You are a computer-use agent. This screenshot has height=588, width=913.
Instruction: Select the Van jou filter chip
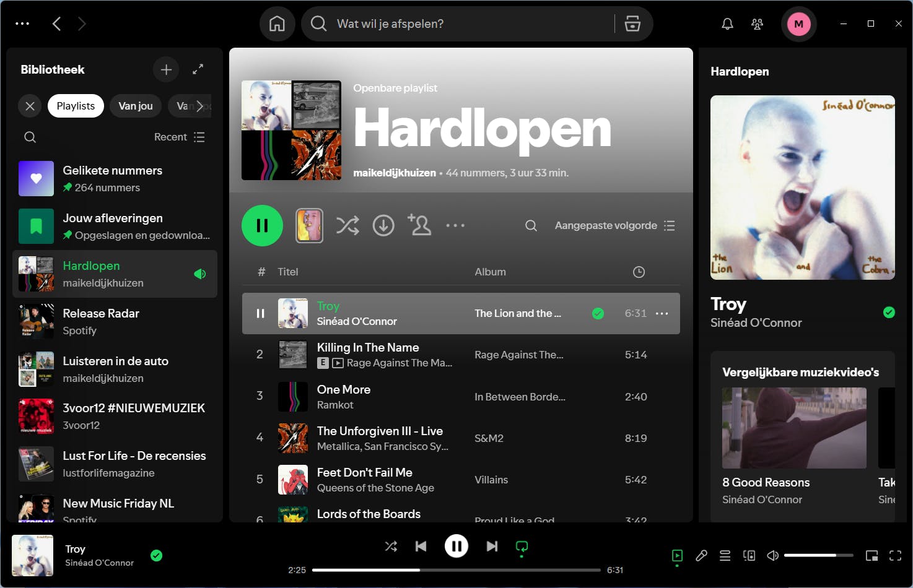[x=135, y=106]
